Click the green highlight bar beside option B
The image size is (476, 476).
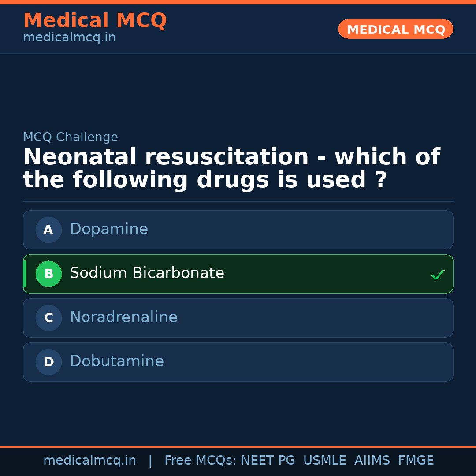(24, 274)
